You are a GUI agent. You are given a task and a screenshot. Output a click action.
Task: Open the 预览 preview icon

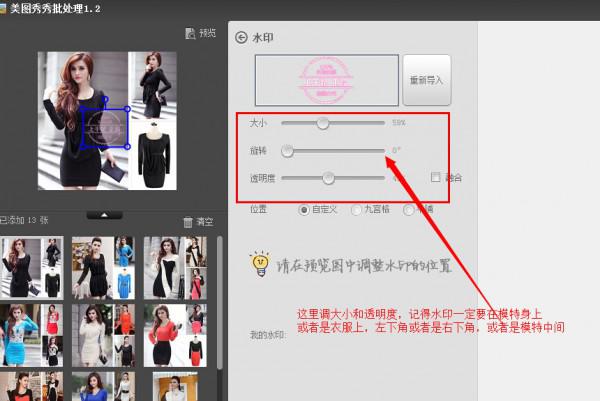pyautogui.click(x=190, y=34)
